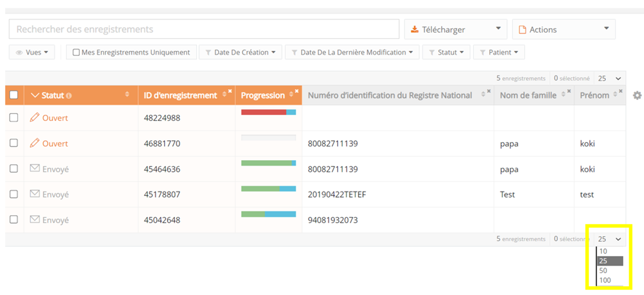The width and height of the screenshot is (644, 295).
Task: Click envelope icon of record 45464636
Action: [35, 169]
